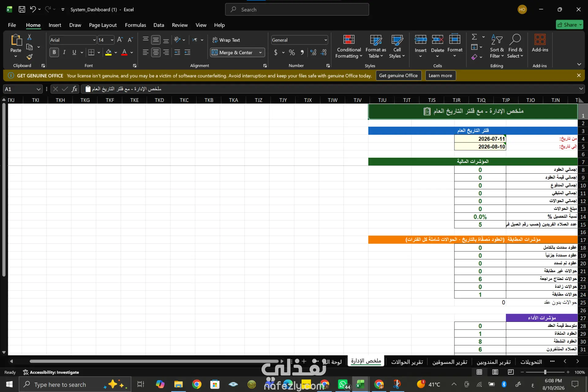Viewport: 588px width, 392px height.
Task: Switch to Normal view in status bar
Action: (x=479, y=372)
